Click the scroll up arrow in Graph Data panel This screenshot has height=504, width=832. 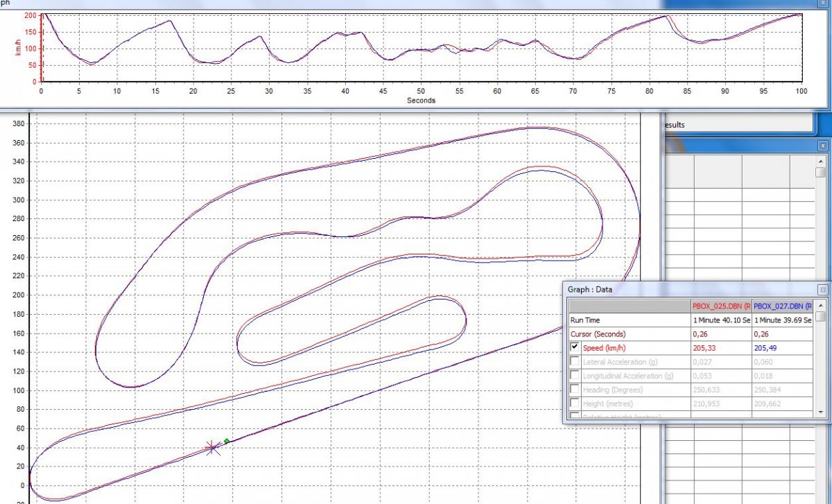(x=821, y=306)
